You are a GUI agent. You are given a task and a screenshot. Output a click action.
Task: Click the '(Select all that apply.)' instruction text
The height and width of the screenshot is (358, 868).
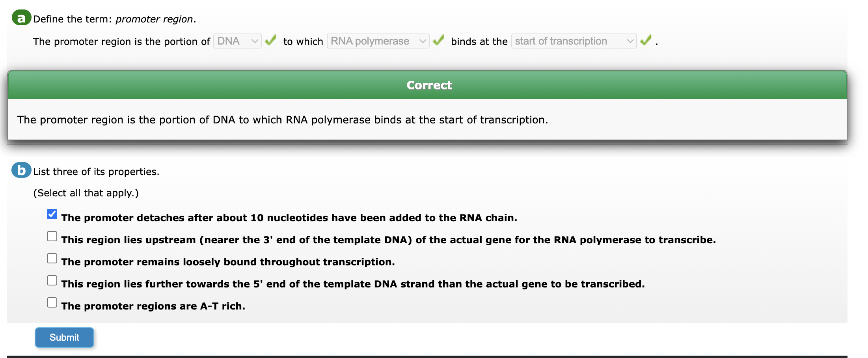point(86,193)
